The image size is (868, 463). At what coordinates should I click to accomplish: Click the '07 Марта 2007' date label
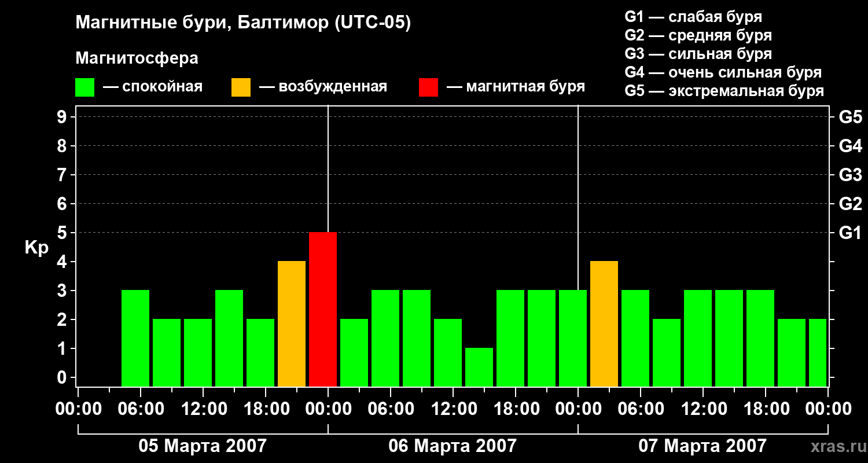point(703,446)
